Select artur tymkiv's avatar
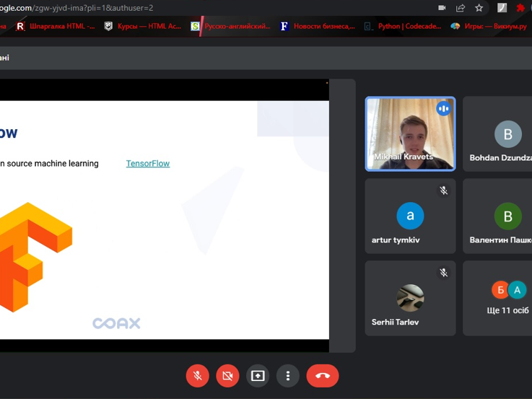Image resolution: width=532 pixels, height=399 pixels. pos(410,216)
